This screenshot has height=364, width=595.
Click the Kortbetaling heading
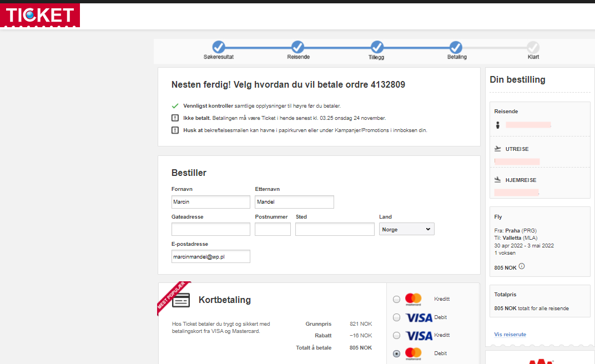(225, 300)
